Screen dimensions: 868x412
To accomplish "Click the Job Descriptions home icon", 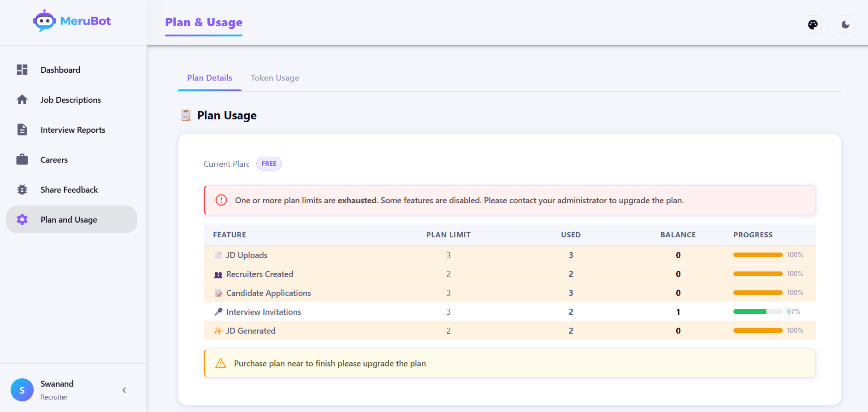I will tap(22, 100).
